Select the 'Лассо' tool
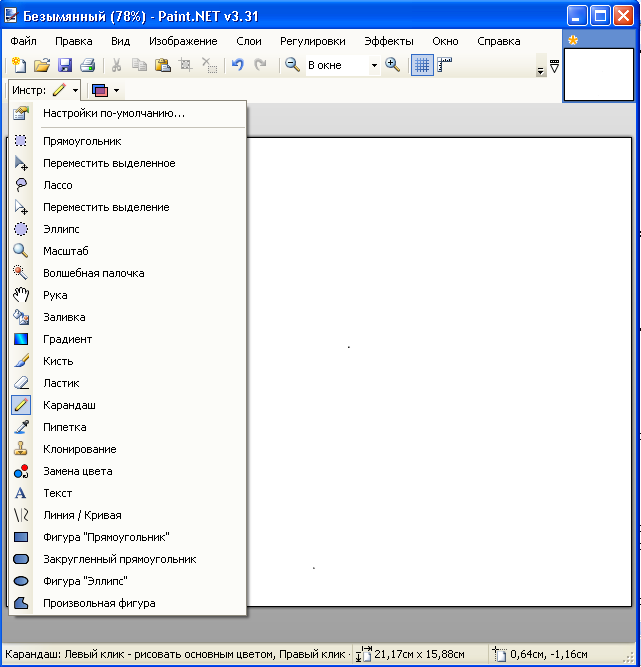The height and width of the screenshot is (667, 641). pos(128,185)
